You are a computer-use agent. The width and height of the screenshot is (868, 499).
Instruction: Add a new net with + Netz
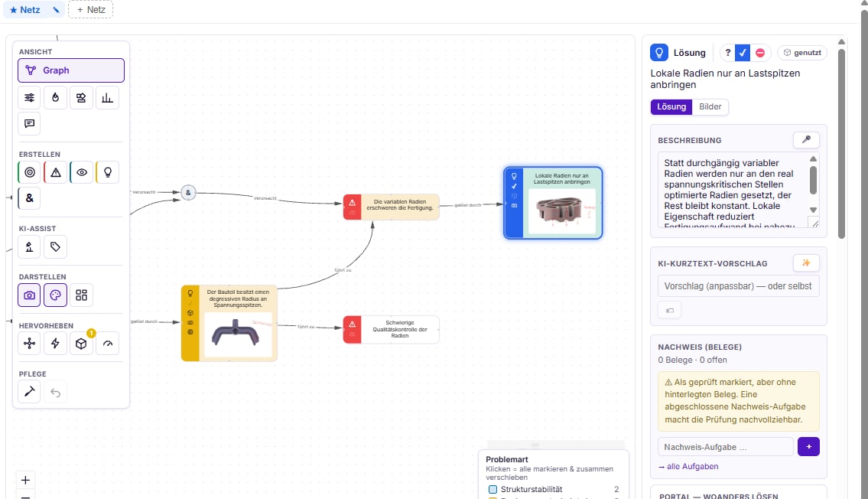pyautogui.click(x=91, y=9)
